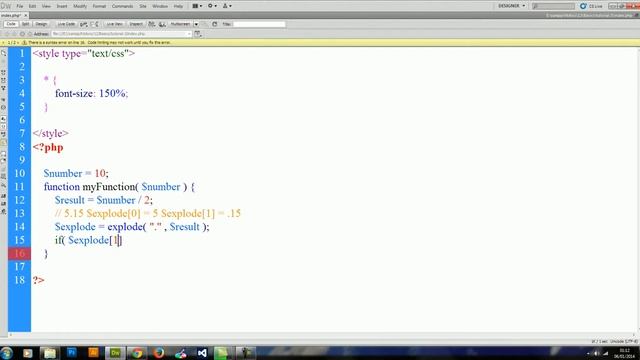This screenshot has width=640, height=360.
Task: Click the volume icon in system tray
Action: (x=596, y=353)
